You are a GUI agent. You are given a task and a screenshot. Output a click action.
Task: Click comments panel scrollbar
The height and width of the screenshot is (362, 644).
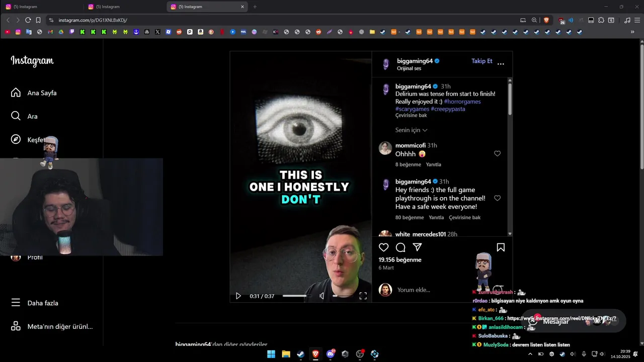pos(510,98)
